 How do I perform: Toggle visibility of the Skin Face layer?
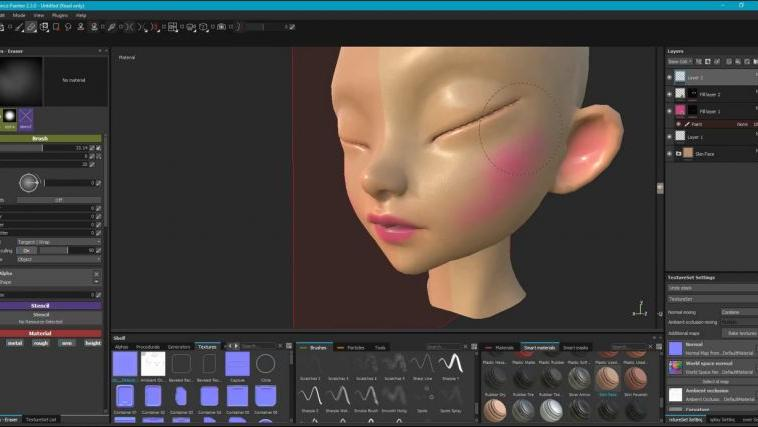tap(670, 154)
